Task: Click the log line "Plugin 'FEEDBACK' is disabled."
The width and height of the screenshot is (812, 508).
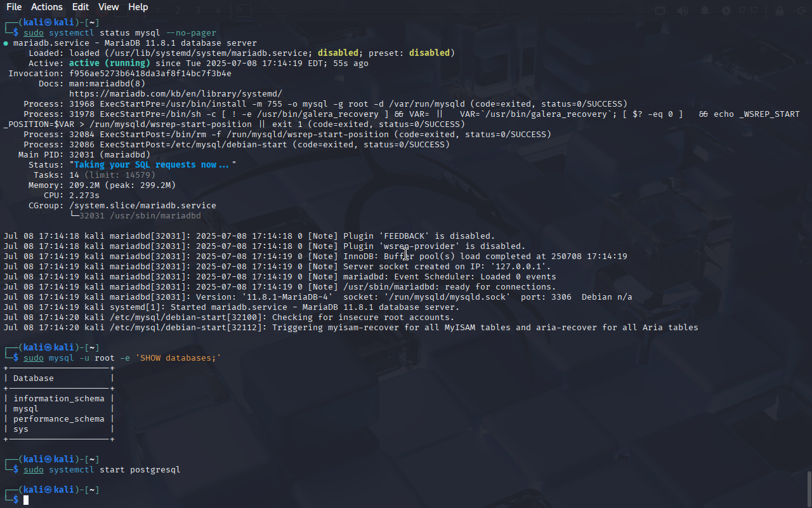Action: click(249, 236)
